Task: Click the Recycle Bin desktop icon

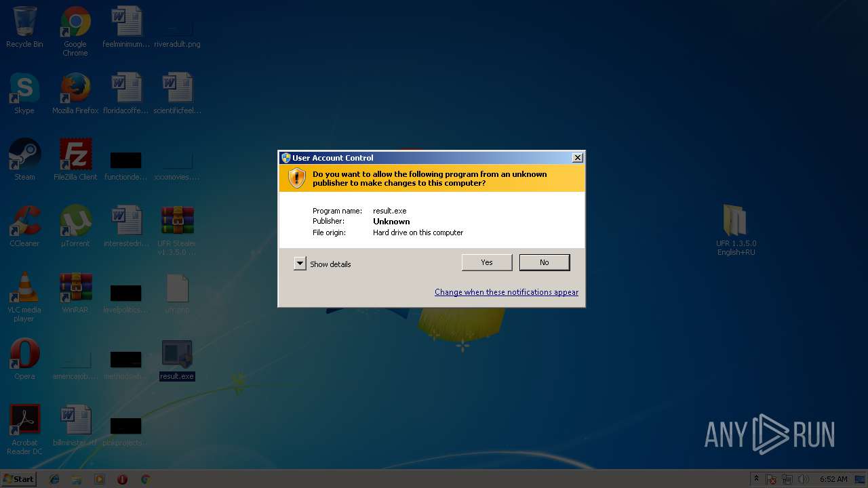Action: (24, 28)
